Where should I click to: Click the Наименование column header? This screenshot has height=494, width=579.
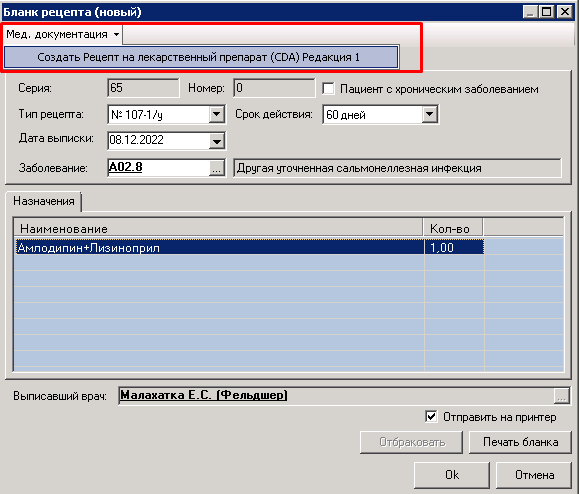pos(219,228)
